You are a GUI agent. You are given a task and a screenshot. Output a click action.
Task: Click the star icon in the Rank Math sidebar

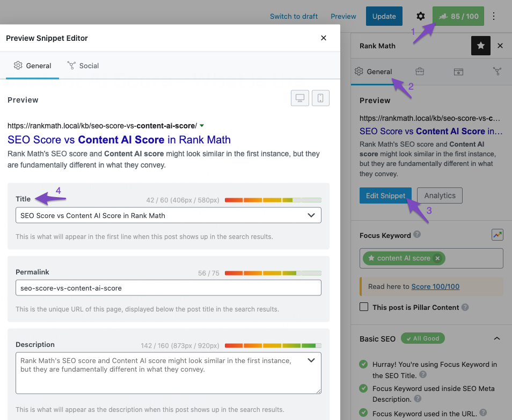coord(481,46)
